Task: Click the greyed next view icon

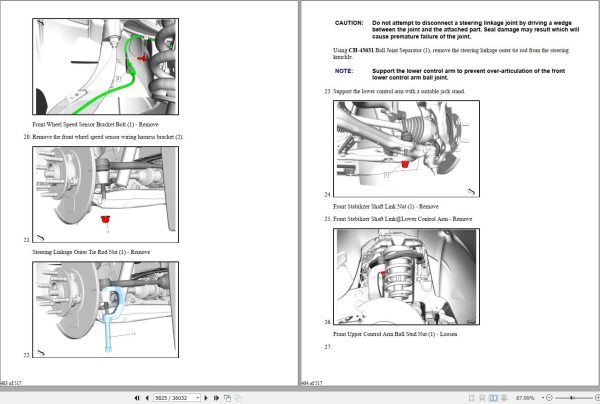Action: point(238,398)
